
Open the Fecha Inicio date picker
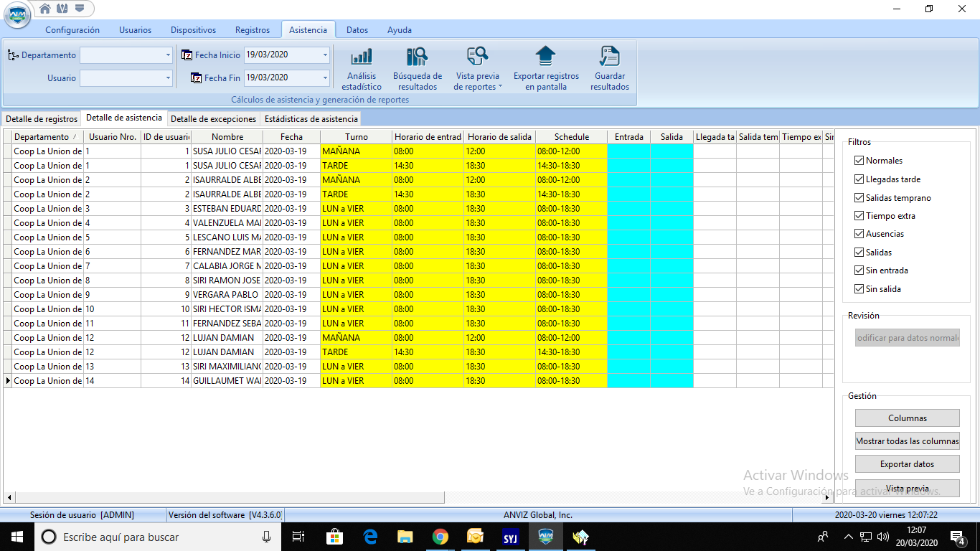tap(325, 55)
